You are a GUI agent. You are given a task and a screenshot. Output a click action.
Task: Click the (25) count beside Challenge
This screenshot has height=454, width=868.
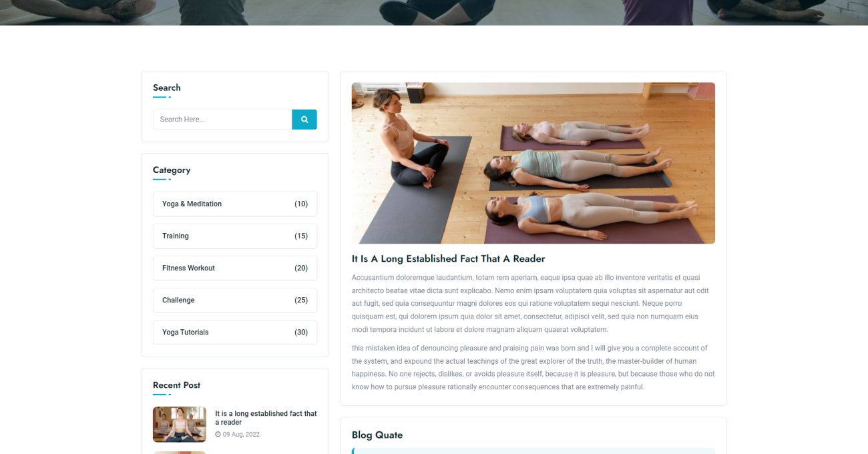point(301,300)
